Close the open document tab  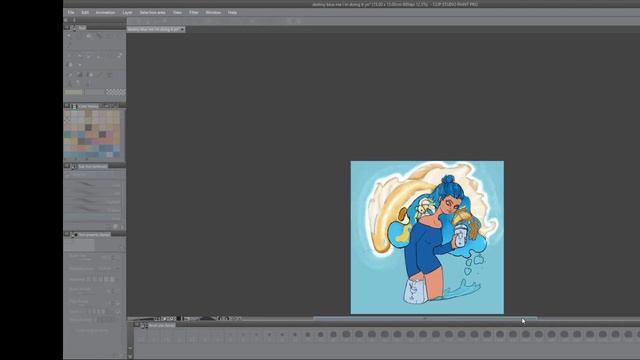pyautogui.click(x=182, y=29)
